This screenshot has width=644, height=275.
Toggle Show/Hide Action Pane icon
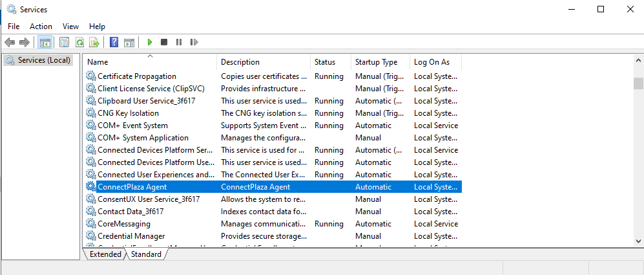click(x=129, y=42)
